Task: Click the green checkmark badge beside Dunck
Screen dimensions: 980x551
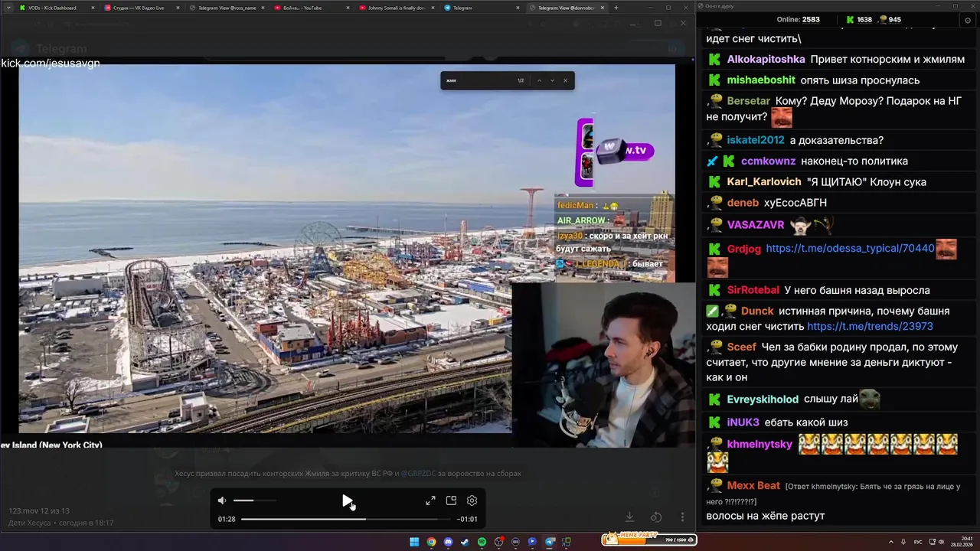Action: tap(712, 311)
